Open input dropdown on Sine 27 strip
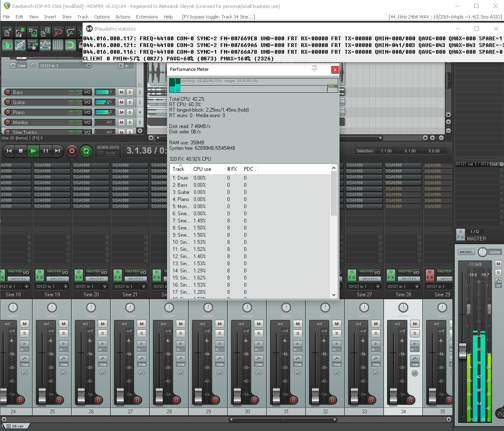 pyautogui.click(x=378, y=287)
